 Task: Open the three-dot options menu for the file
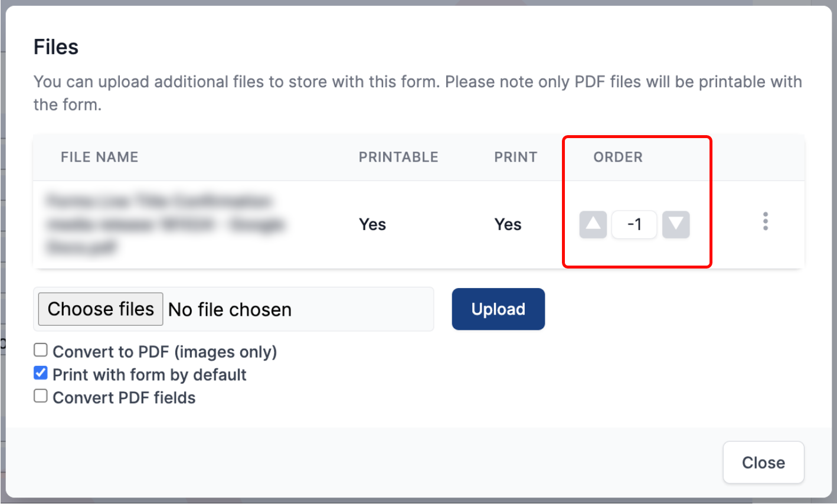tap(764, 221)
